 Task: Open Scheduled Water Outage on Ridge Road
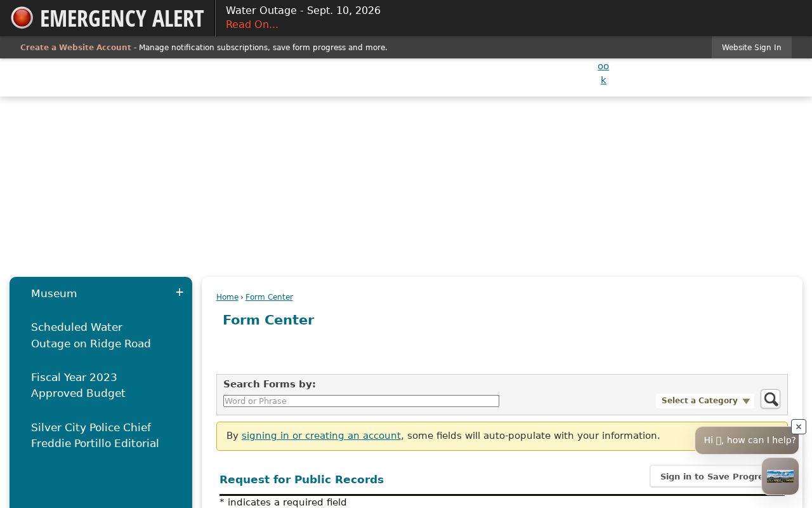click(x=91, y=335)
